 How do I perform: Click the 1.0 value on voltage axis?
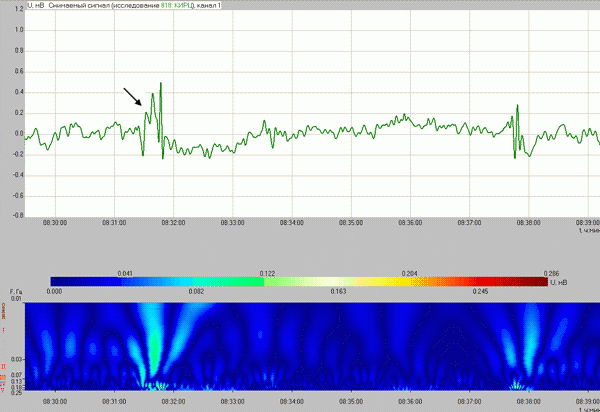click(x=19, y=30)
